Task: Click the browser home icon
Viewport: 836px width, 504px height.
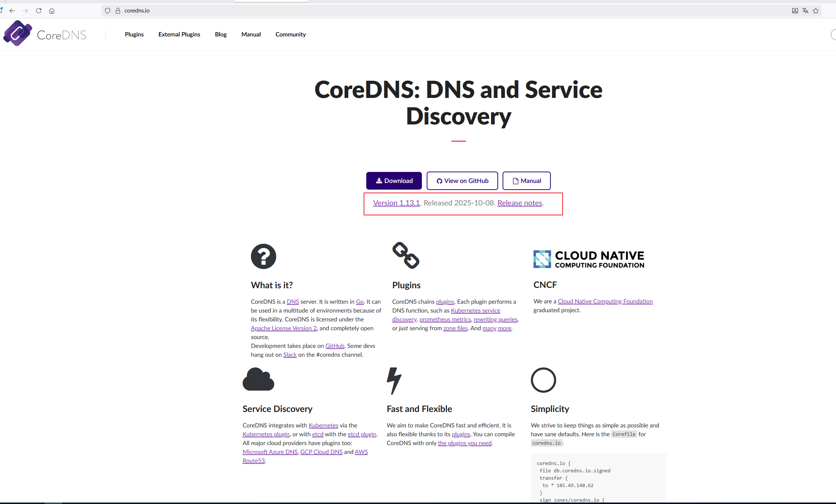Action: pos(52,11)
